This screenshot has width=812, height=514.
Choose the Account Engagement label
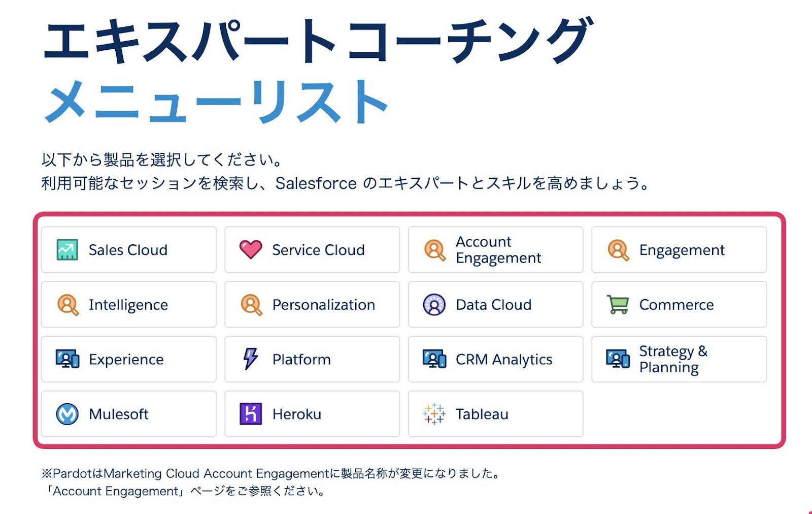pyautogui.click(x=498, y=250)
